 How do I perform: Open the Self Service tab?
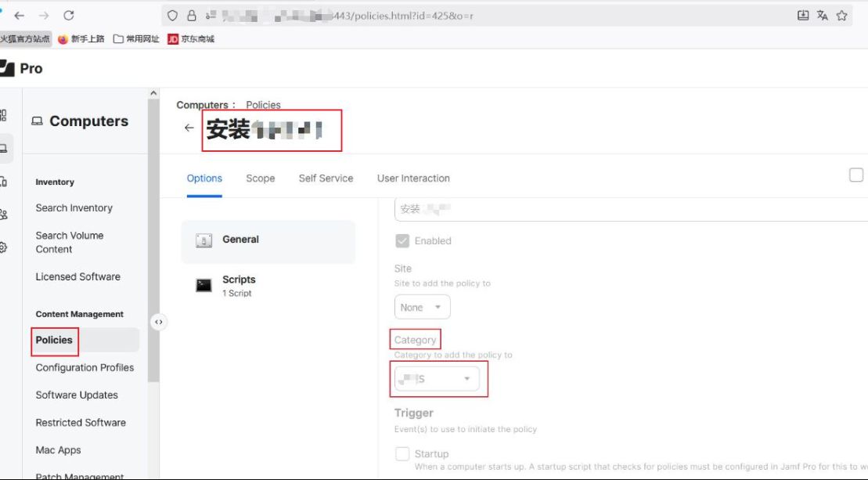[x=326, y=179]
